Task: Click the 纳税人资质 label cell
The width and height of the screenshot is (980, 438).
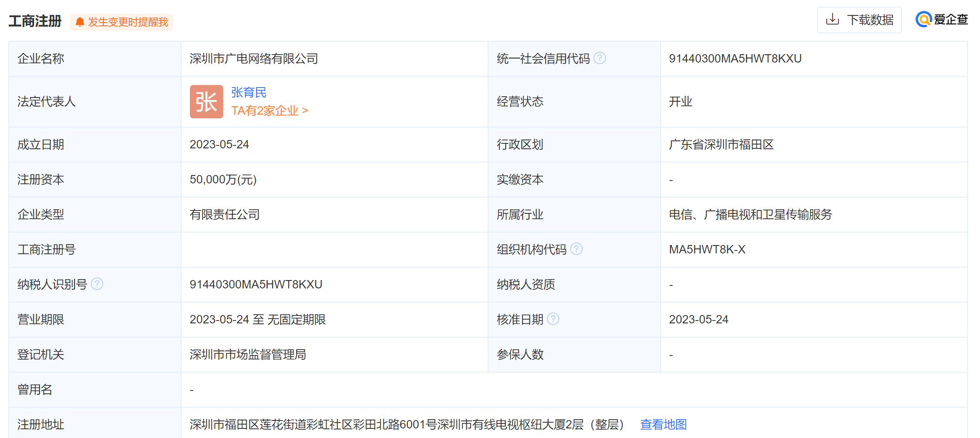Action: [574, 285]
